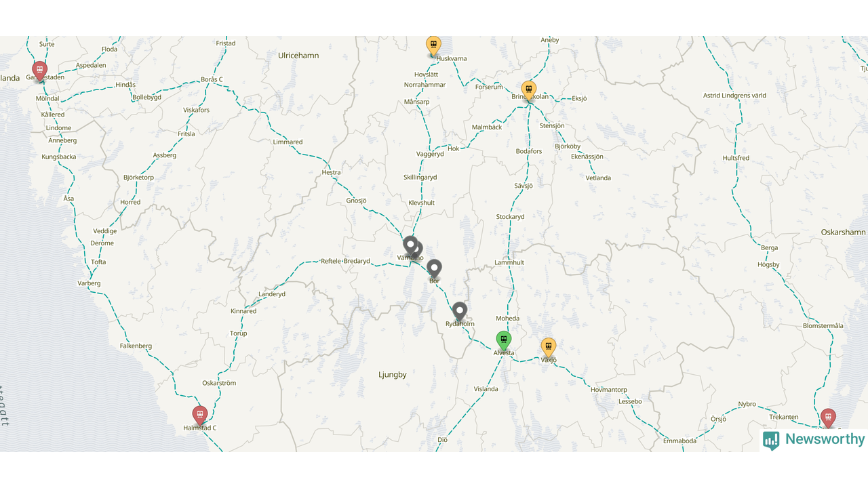The height and width of the screenshot is (488, 868).
Task: Open the green train marker at Alvesta
Action: pyautogui.click(x=503, y=341)
